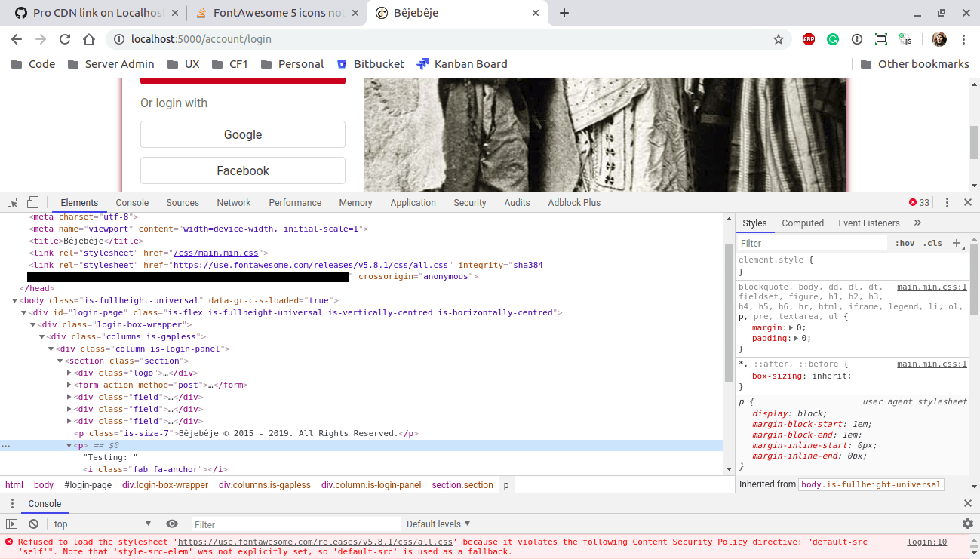The height and width of the screenshot is (559, 980).
Task: Switch to the Network tab
Action: [x=233, y=202]
